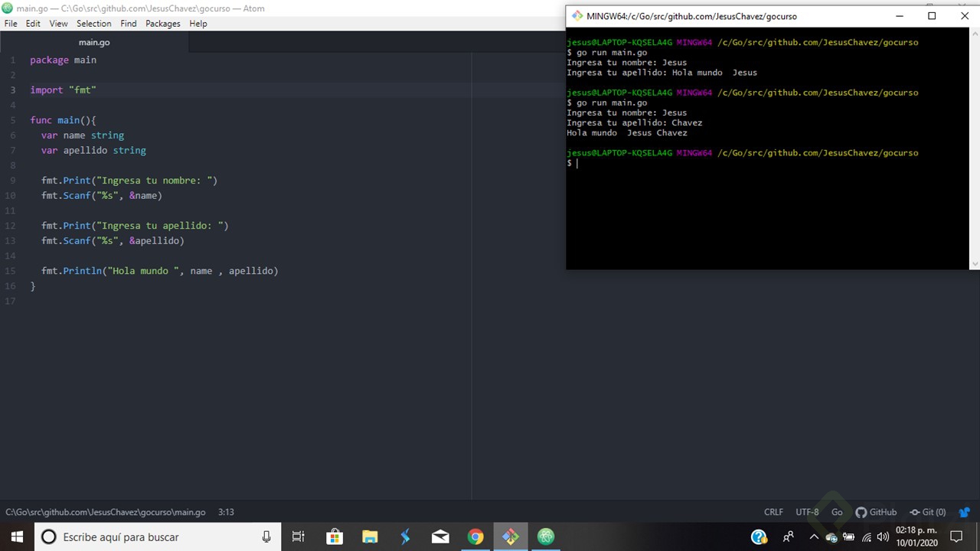Click the terminal scrollbar down arrow
Image resolution: width=980 pixels, height=551 pixels.
975,264
